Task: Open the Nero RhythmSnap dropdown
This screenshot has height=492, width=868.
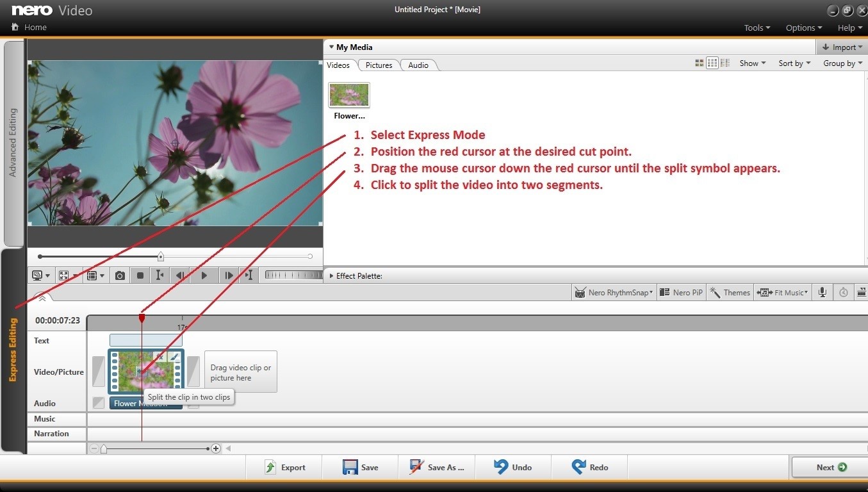Action: [x=614, y=292]
